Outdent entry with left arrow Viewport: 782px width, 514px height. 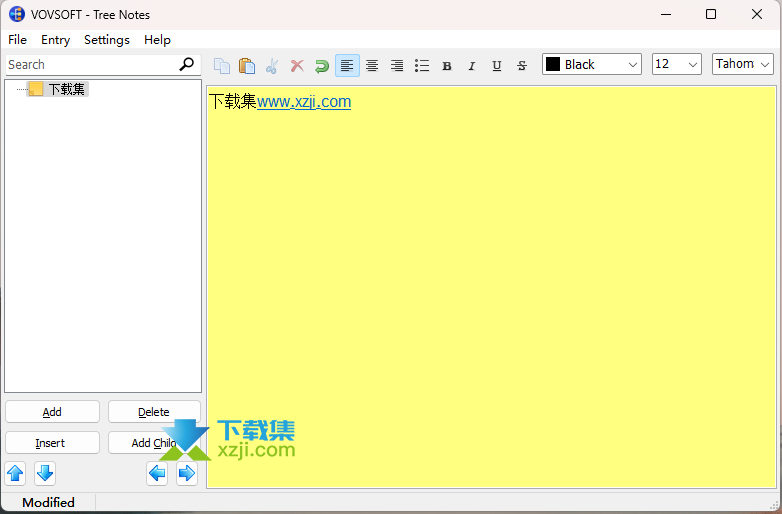tap(157, 473)
